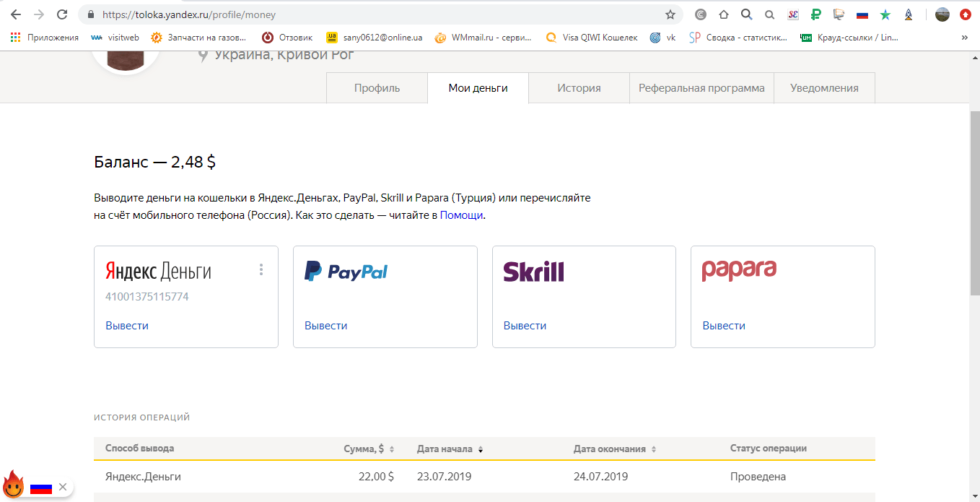
Task: Open the Помощи help link
Action: pyautogui.click(x=461, y=215)
